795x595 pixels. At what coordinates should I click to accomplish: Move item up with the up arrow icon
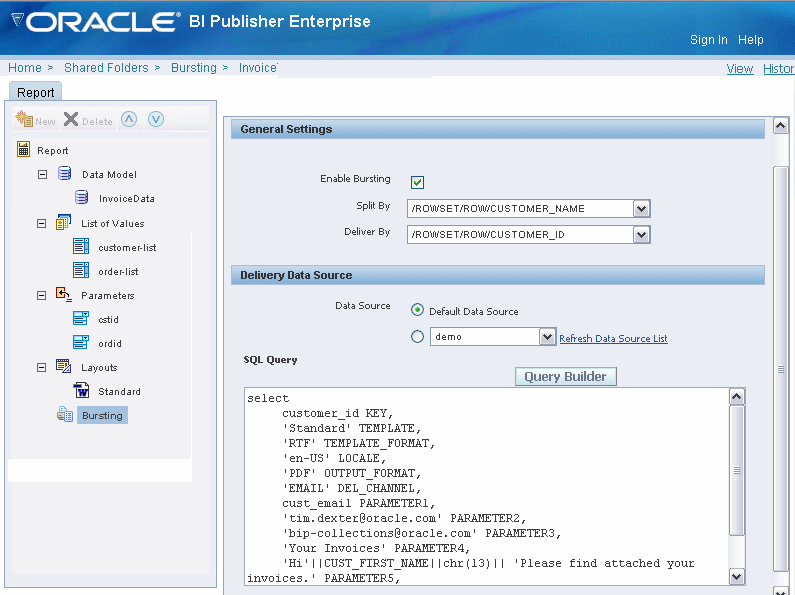coord(129,119)
